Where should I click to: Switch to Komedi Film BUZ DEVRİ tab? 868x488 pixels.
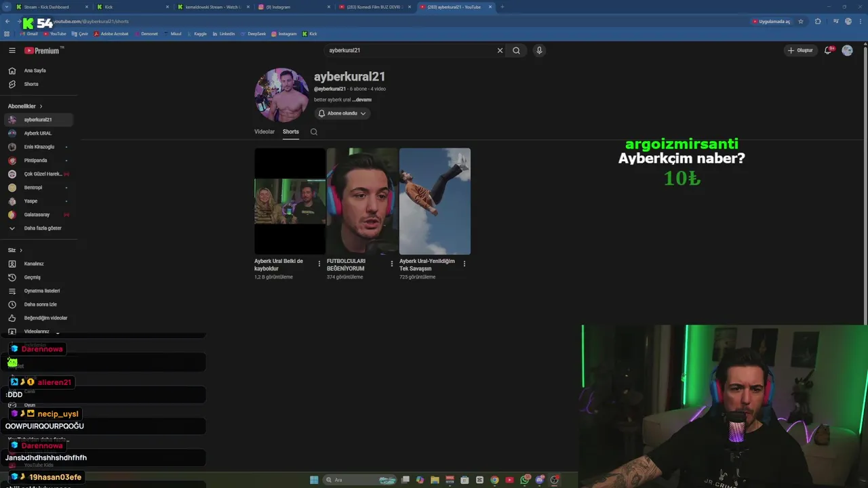[375, 7]
